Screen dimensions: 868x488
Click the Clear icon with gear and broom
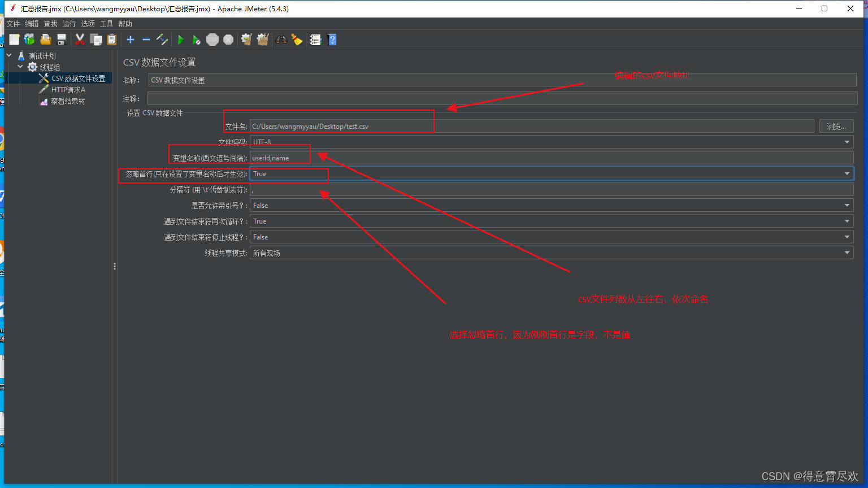click(246, 40)
